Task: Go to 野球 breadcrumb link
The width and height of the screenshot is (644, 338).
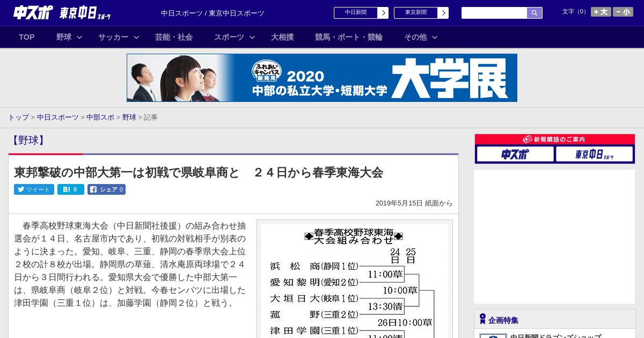Action: [x=129, y=117]
